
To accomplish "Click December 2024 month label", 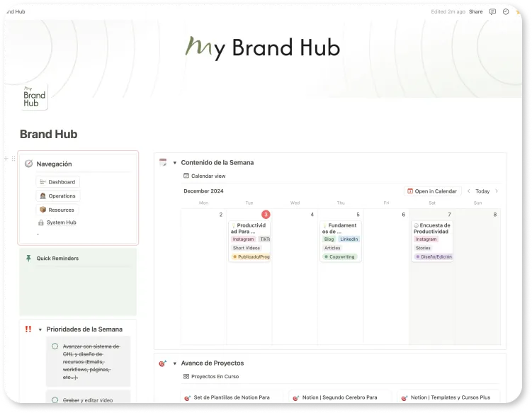I will [x=203, y=191].
